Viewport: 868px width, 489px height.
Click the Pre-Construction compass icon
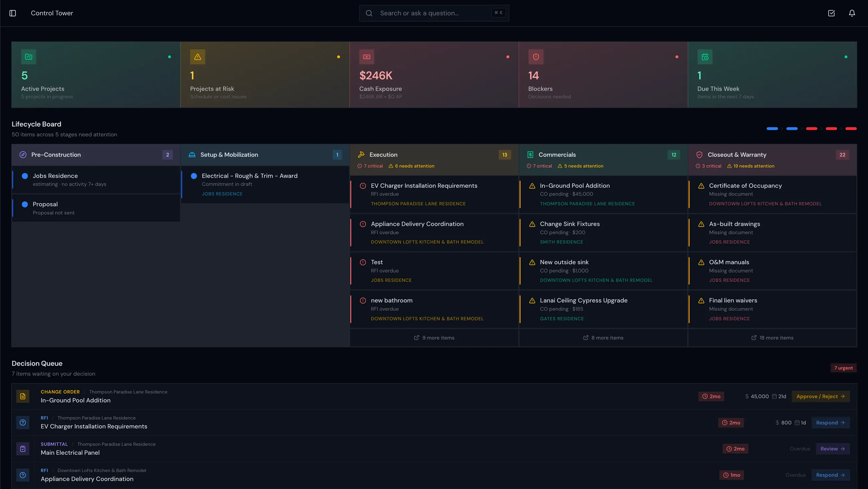(x=23, y=155)
